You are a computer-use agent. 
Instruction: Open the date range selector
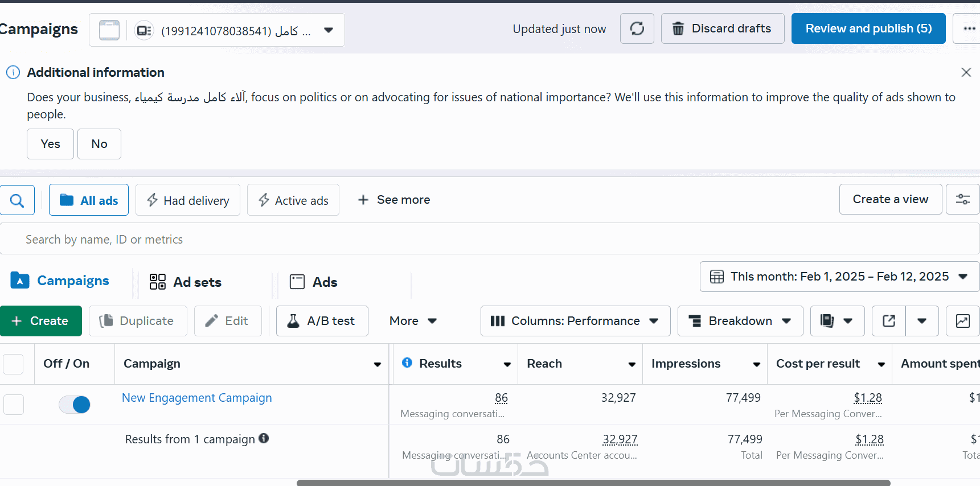(839, 277)
